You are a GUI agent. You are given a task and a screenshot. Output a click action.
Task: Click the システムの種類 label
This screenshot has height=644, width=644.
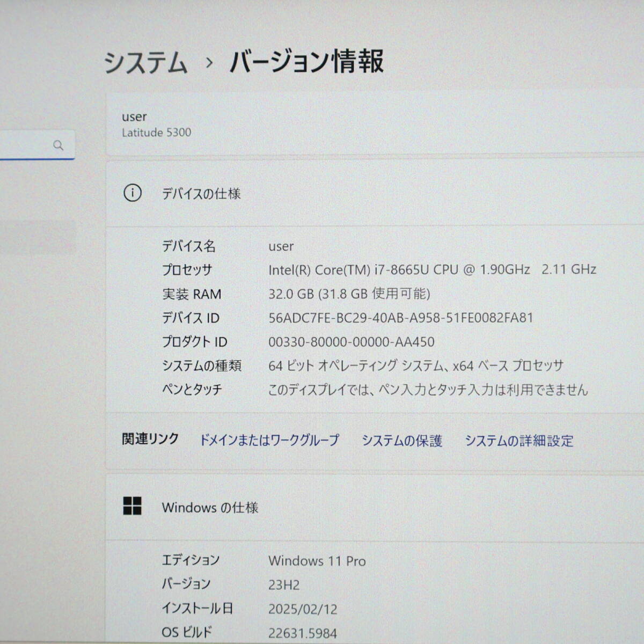[x=202, y=366]
